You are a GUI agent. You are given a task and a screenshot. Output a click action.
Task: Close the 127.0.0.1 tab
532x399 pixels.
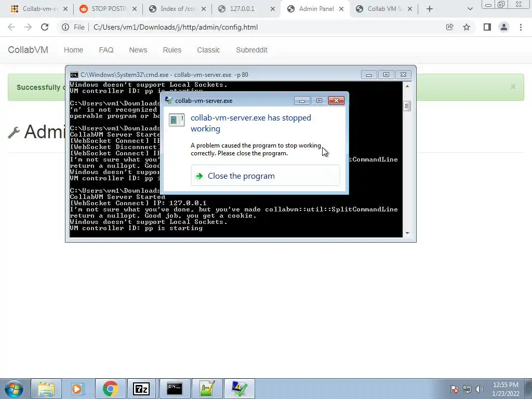(272, 9)
